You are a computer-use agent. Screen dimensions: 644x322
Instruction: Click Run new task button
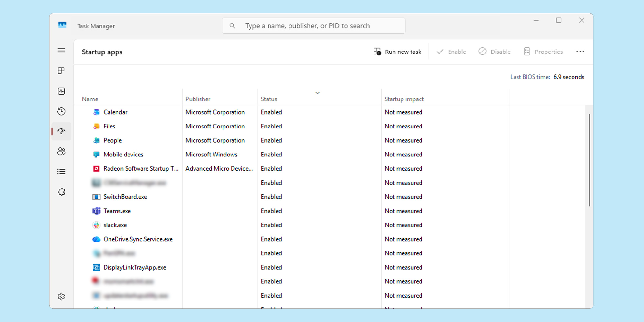(x=397, y=52)
